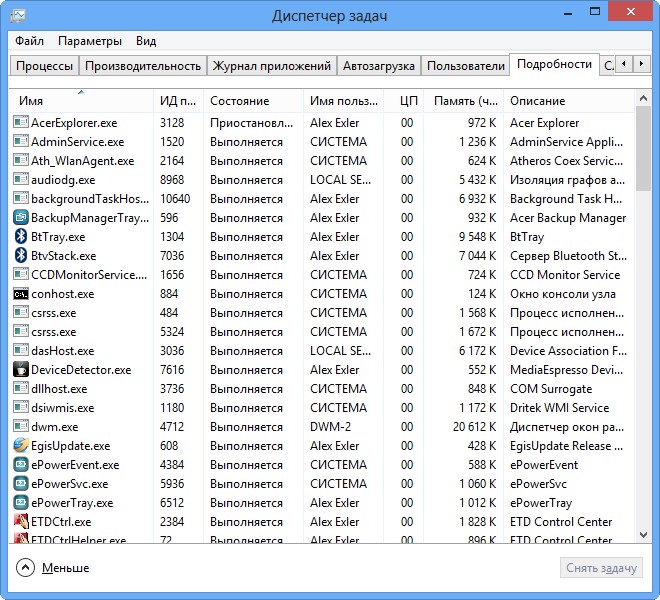660x600 pixels.
Task: Open the Файл menu
Action: click(29, 41)
